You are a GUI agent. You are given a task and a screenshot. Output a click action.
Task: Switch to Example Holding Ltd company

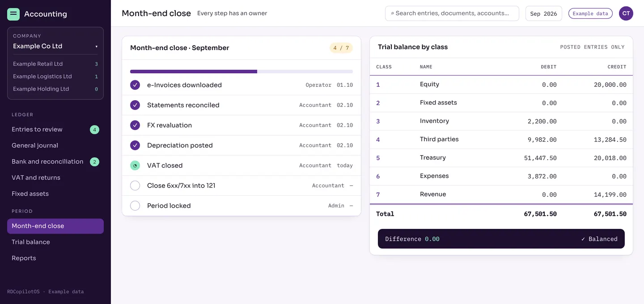coord(55,89)
